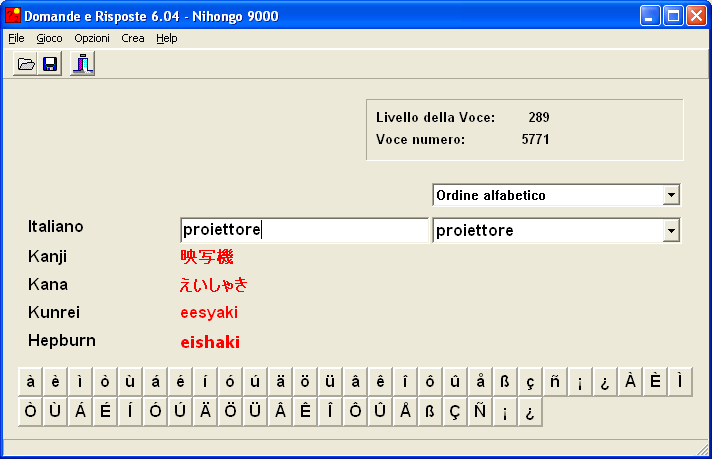Click the open folder toolbar icon
712x459 pixels.
25,64
